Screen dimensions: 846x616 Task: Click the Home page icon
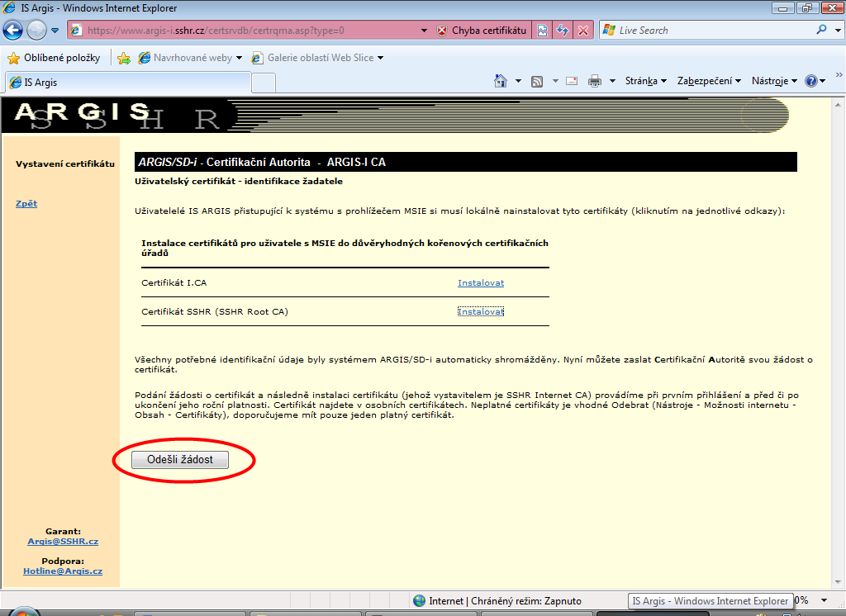click(501, 81)
